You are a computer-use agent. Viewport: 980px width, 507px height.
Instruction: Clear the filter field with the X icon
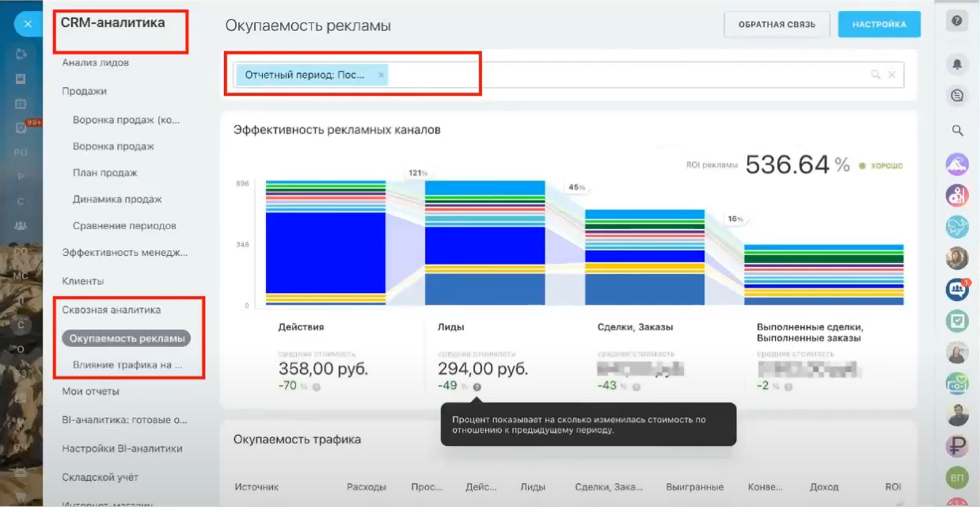coord(891,74)
